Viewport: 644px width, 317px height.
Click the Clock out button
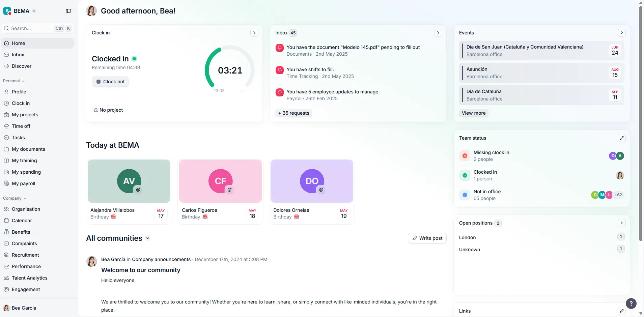coord(110,81)
